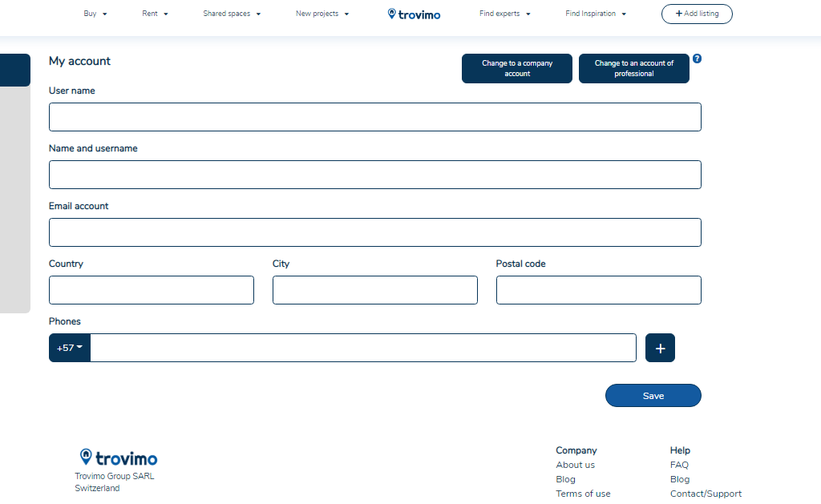Screen dimensions: 821x504
Task: Click the plus button to add phone
Action: pyautogui.click(x=660, y=348)
